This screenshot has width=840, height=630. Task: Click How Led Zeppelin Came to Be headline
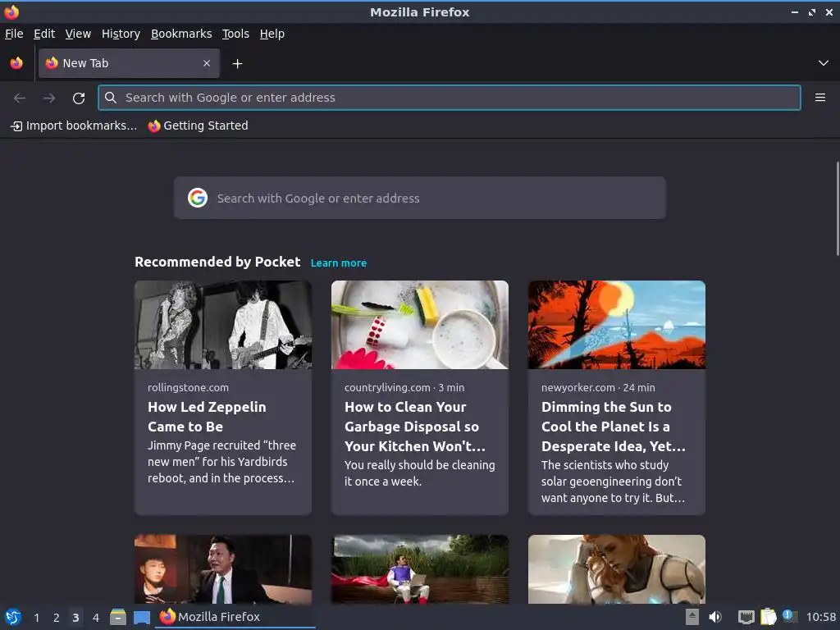point(207,417)
